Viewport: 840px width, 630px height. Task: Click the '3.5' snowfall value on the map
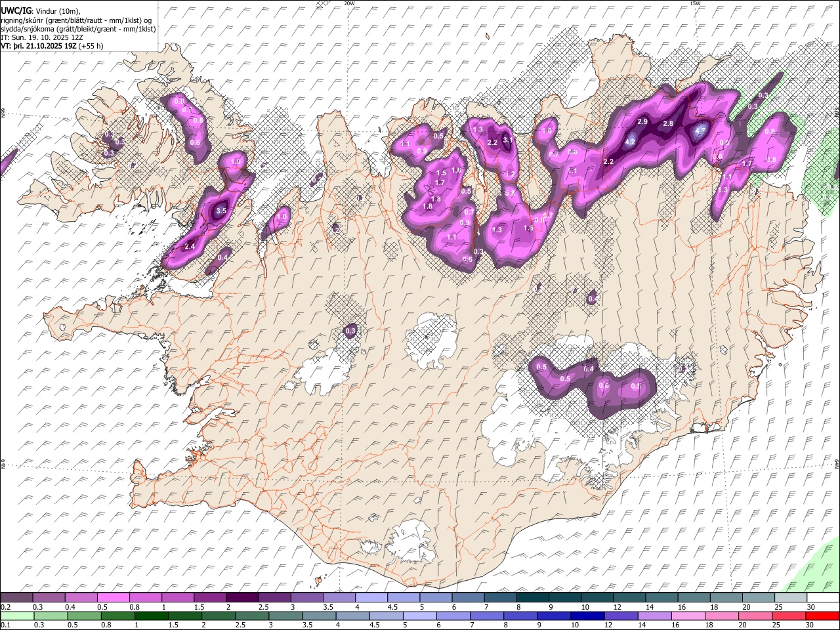click(x=221, y=211)
